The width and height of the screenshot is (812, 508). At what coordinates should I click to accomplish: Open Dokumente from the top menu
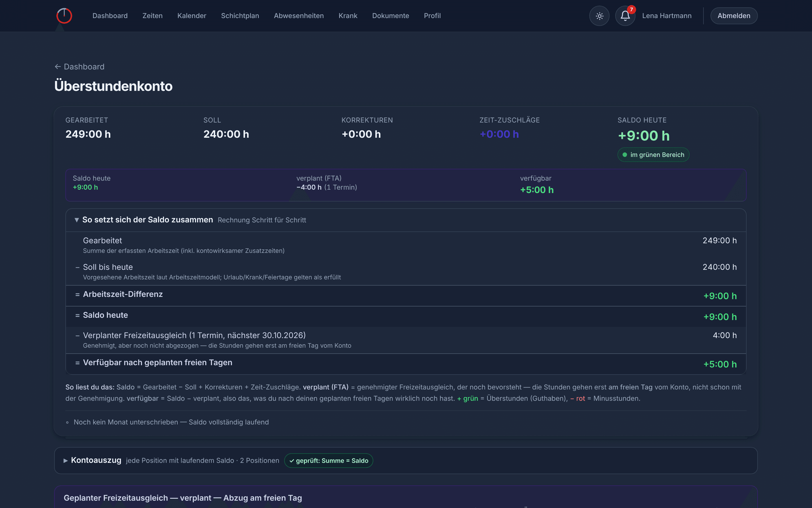390,16
